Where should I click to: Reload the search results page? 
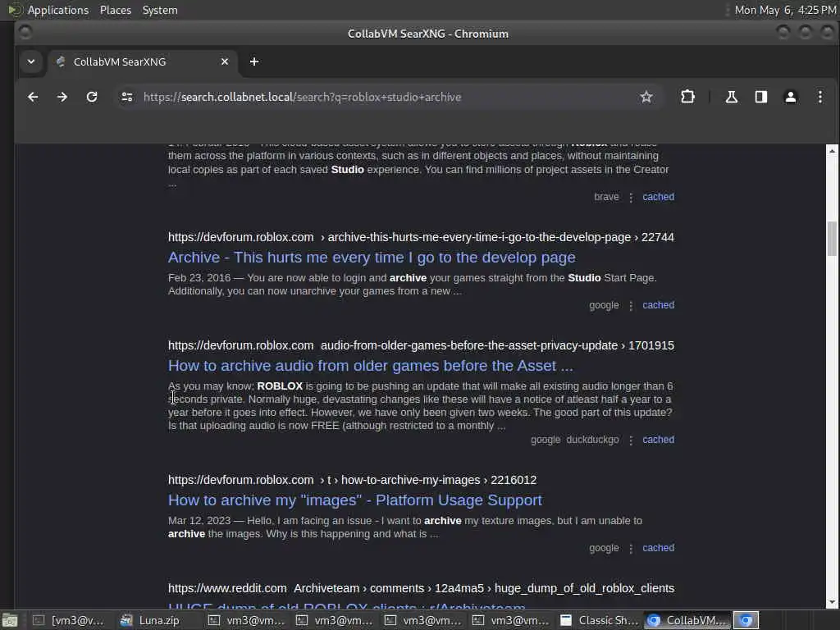coord(92,97)
